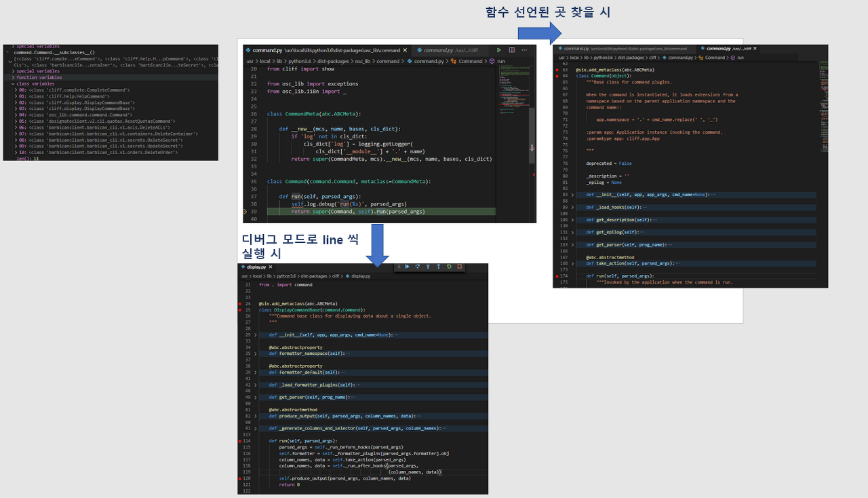
Task: Click run breadcrumb in right editor
Action: (x=741, y=58)
